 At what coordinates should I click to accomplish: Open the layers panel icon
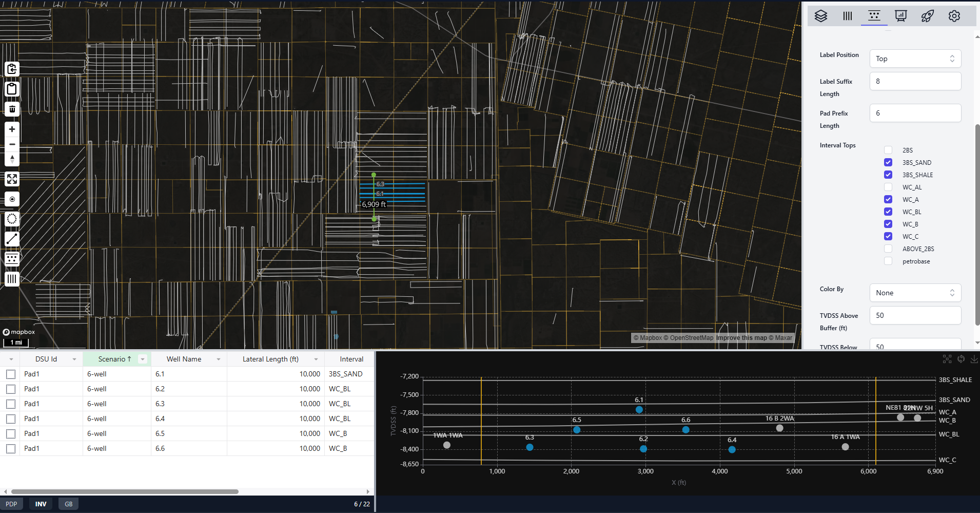[x=821, y=16]
